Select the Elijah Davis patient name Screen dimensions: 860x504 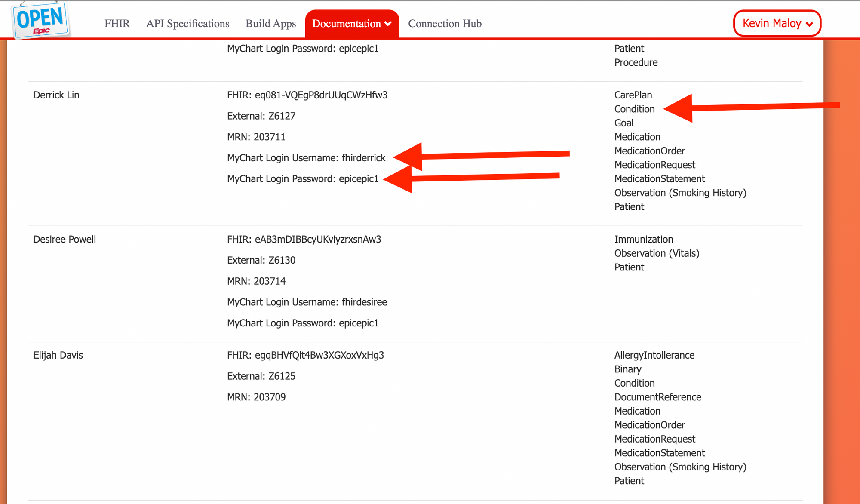coord(58,355)
